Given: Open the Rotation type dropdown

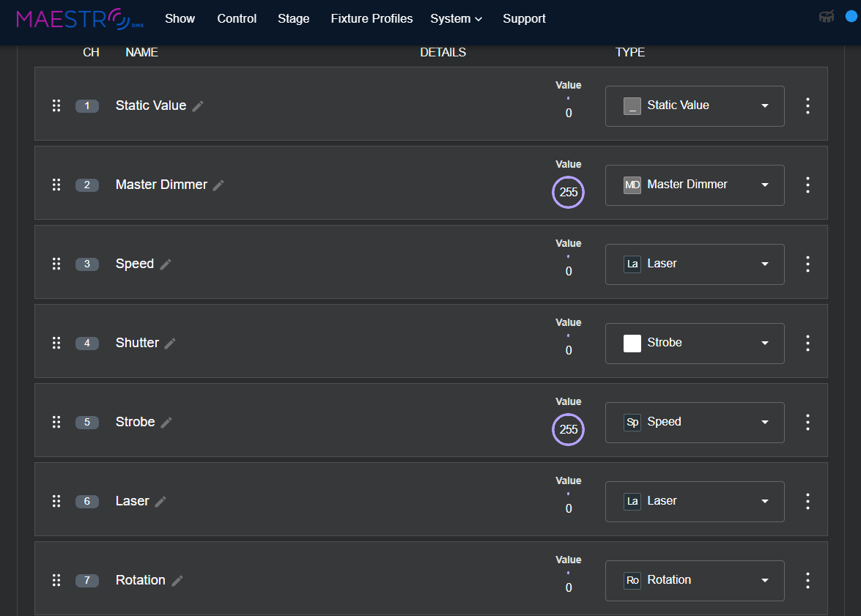Looking at the screenshot, I should pyautogui.click(x=695, y=580).
